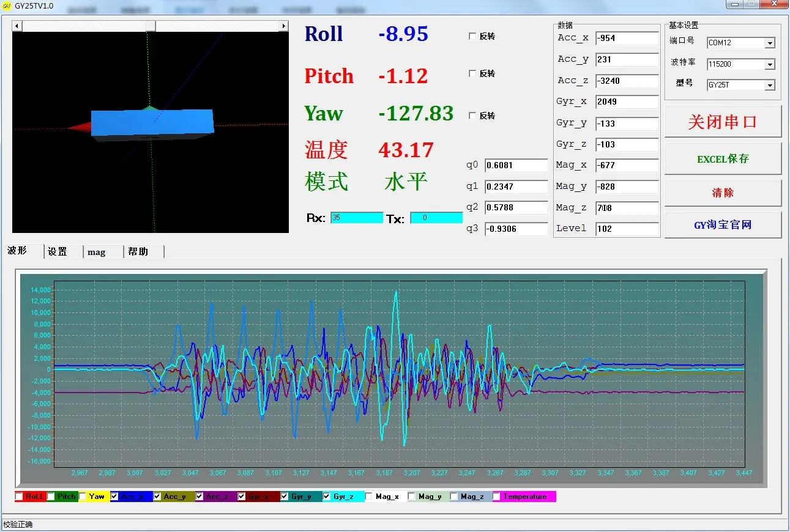Uncheck the Acc_x waveform legend checkbox
The image size is (790, 532).
point(114,497)
